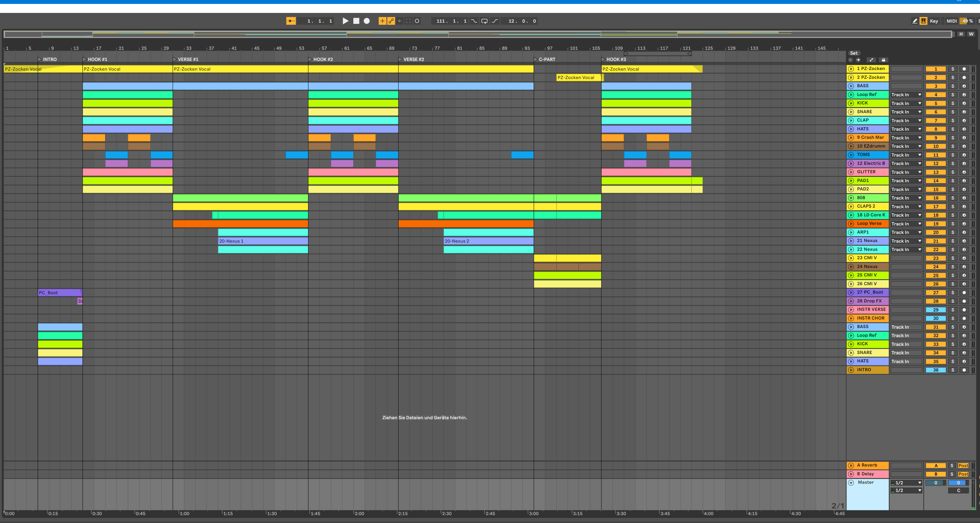Click the Set locator button
Viewport: 980px width, 523px height.
(854, 53)
